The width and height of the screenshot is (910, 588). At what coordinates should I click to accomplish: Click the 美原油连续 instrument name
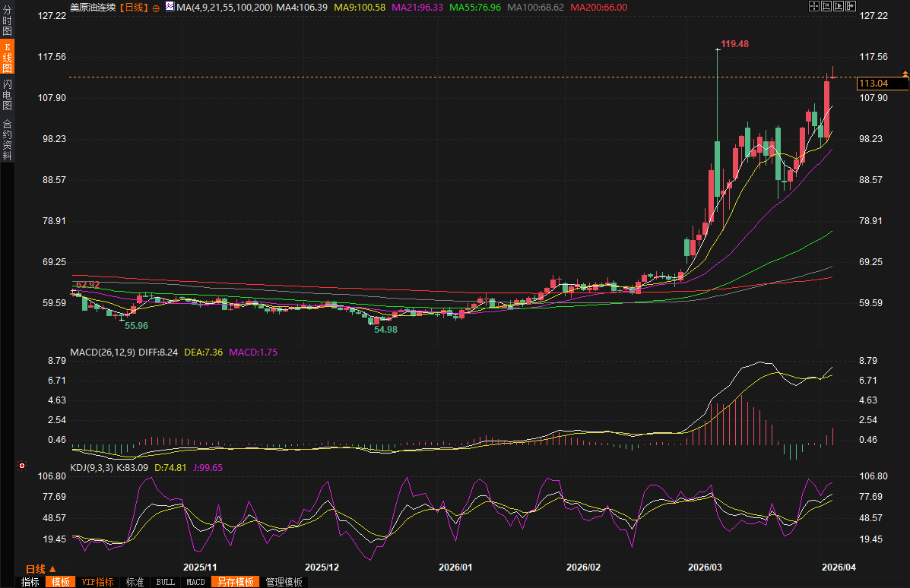pos(93,8)
